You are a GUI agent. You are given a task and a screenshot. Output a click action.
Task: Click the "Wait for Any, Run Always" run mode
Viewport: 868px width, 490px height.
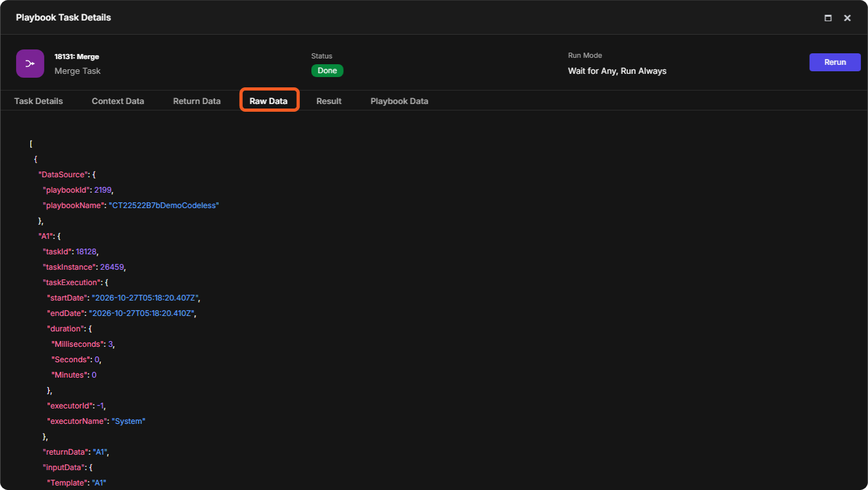(x=618, y=71)
